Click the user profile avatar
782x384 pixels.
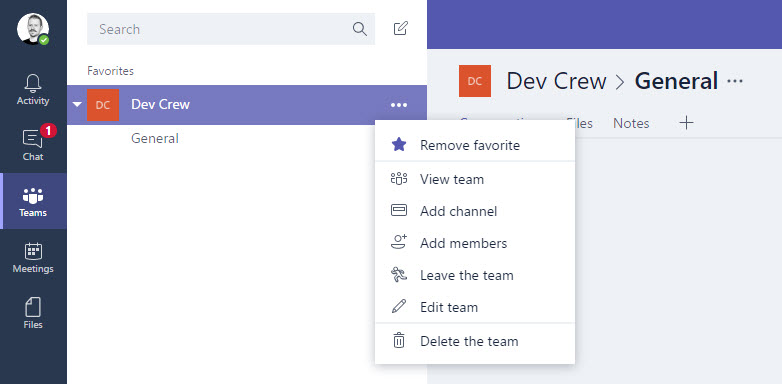coord(33,29)
